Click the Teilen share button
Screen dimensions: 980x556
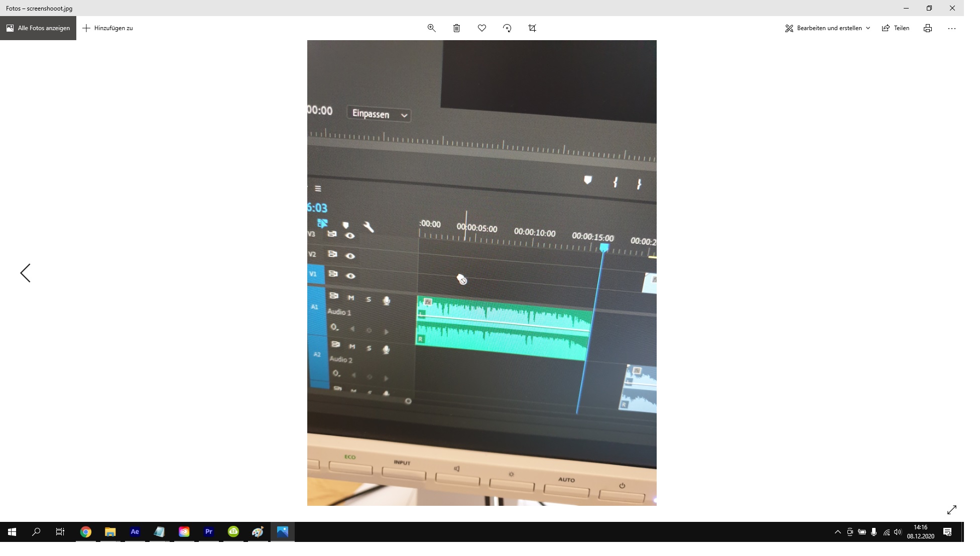(896, 28)
